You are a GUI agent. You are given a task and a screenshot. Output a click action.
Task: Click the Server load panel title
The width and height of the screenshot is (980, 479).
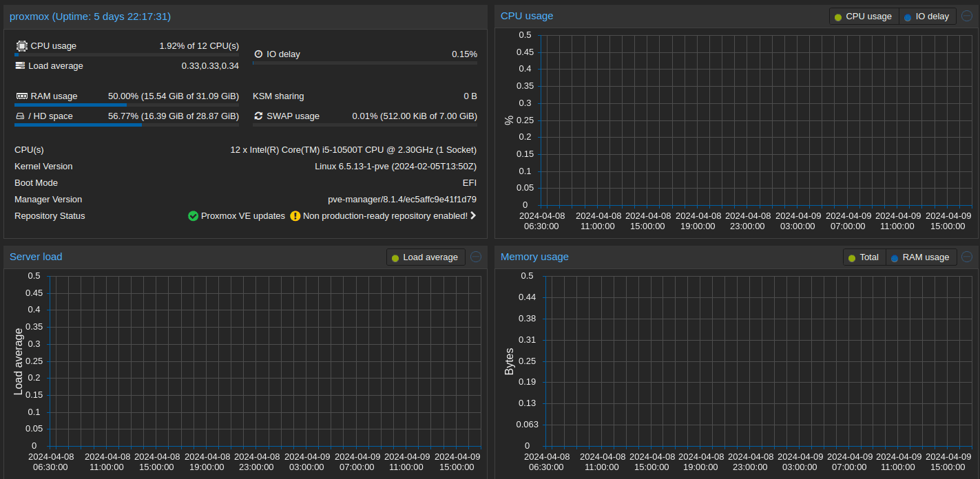pos(36,257)
